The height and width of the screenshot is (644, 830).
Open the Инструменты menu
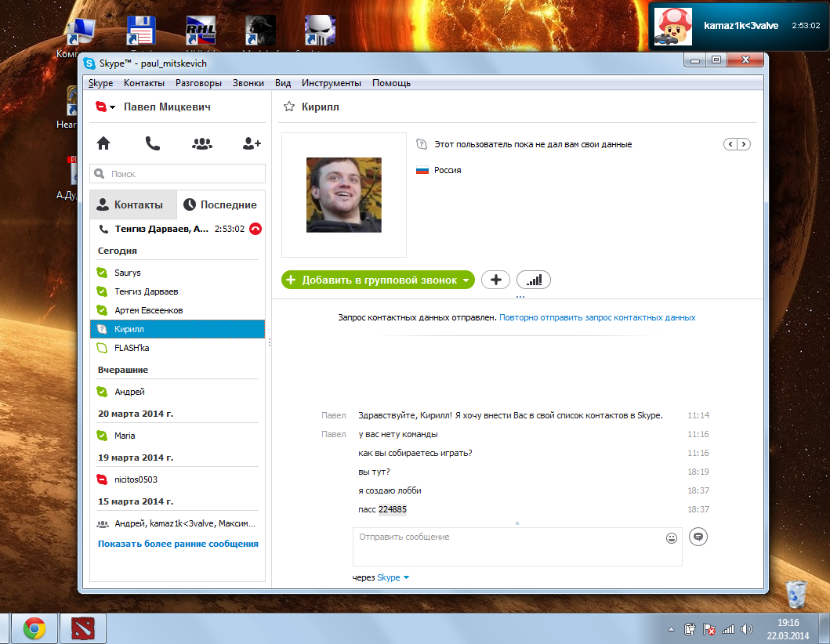point(332,83)
